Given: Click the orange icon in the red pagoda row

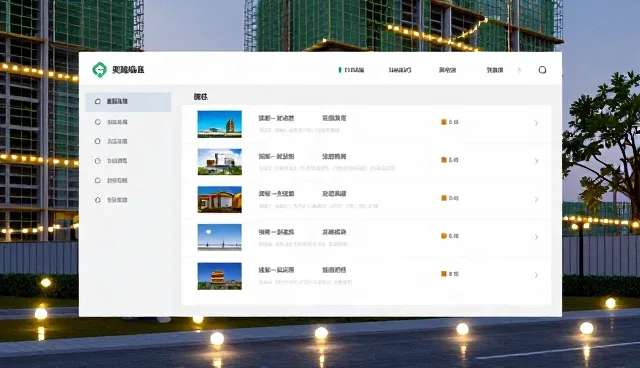Looking at the screenshot, I should [x=444, y=274].
